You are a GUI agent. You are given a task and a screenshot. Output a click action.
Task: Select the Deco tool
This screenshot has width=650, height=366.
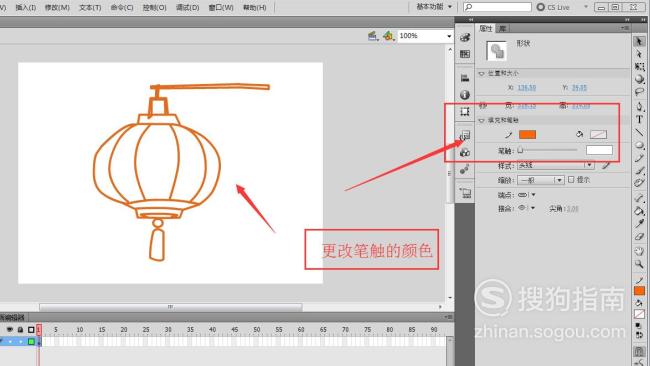[639, 183]
